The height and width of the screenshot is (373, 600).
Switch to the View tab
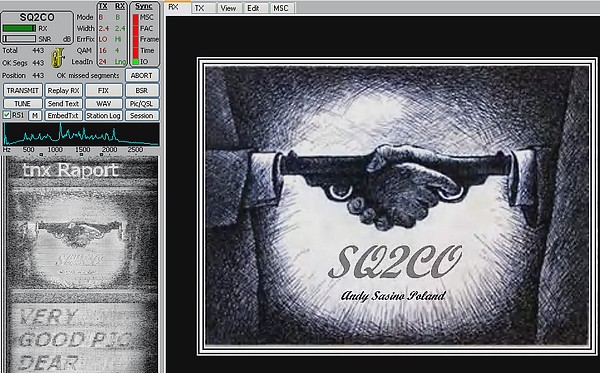click(x=229, y=8)
